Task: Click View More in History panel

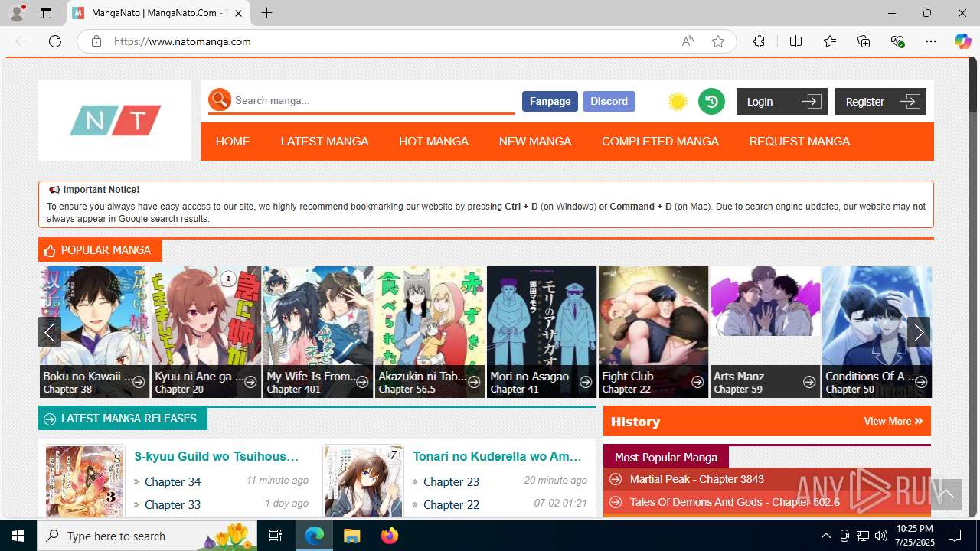Action: tap(893, 421)
